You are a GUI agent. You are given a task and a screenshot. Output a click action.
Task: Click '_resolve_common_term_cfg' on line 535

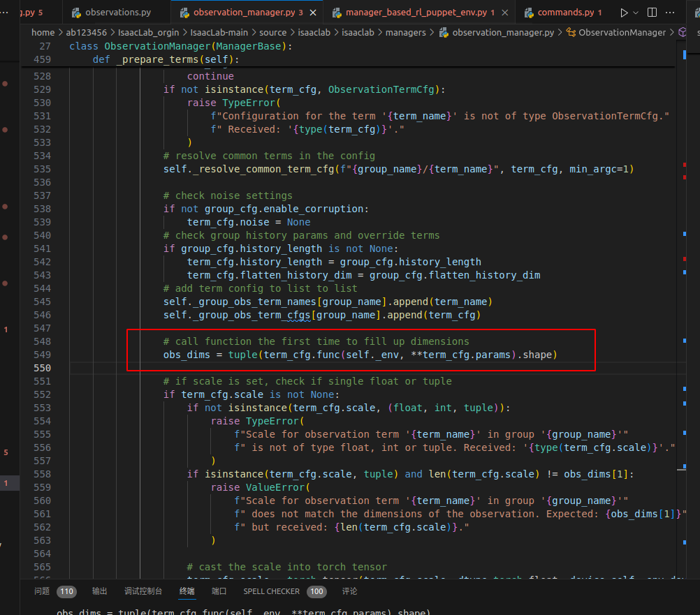click(263, 170)
